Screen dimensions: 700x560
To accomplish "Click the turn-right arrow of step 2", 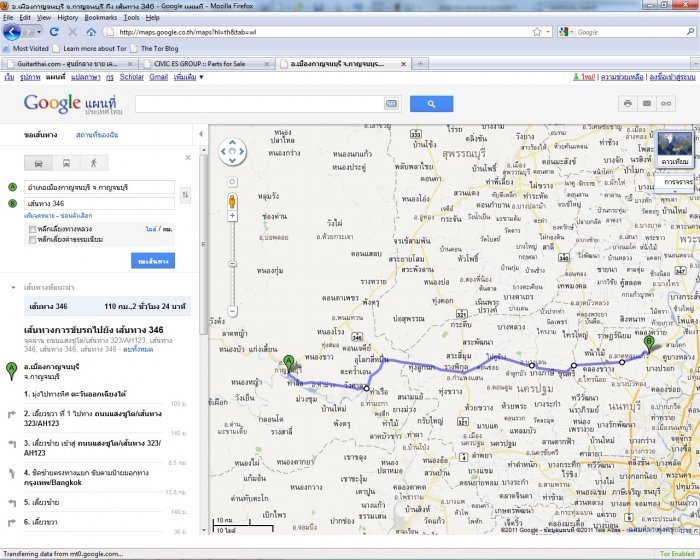I will pos(12,415).
